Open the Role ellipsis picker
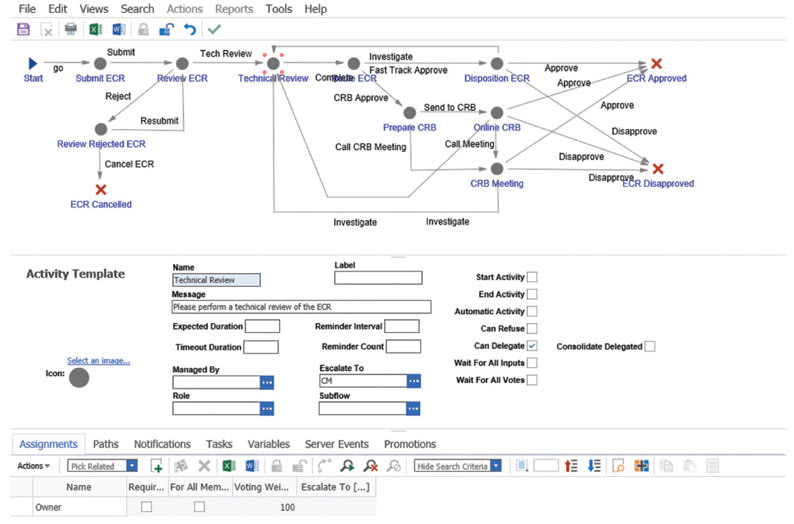This screenshot has width=794, height=524. pos(267,409)
